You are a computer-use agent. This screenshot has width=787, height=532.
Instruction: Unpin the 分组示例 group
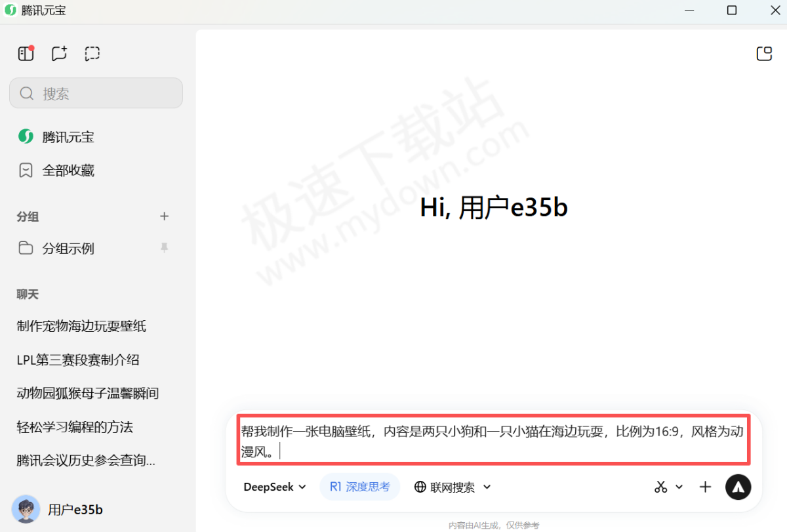click(x=165, y=248)
